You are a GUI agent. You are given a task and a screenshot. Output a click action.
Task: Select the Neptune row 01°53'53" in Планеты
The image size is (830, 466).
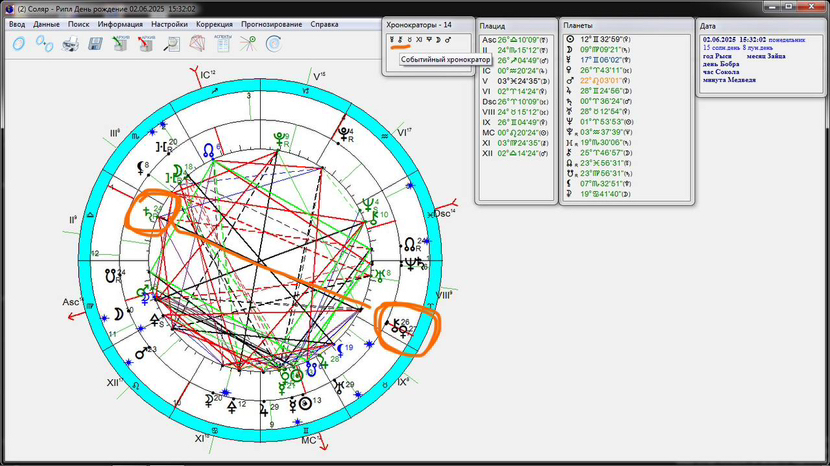(599, 122)
